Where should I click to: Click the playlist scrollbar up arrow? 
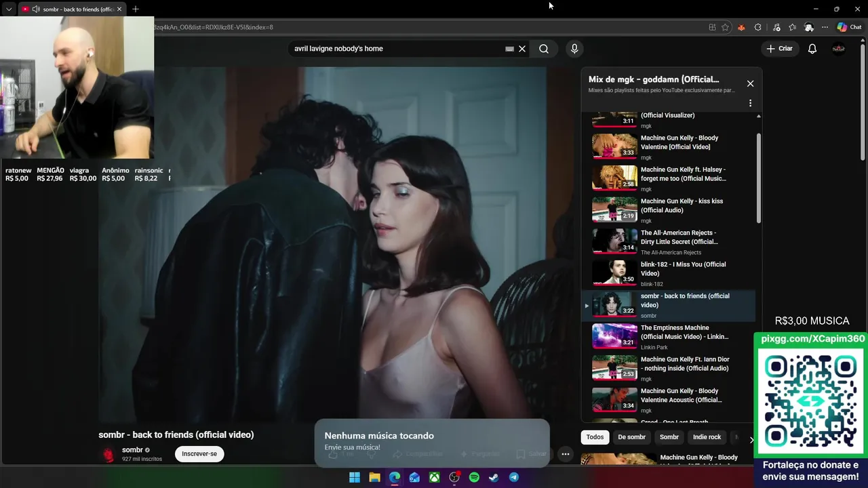[758, 116]
